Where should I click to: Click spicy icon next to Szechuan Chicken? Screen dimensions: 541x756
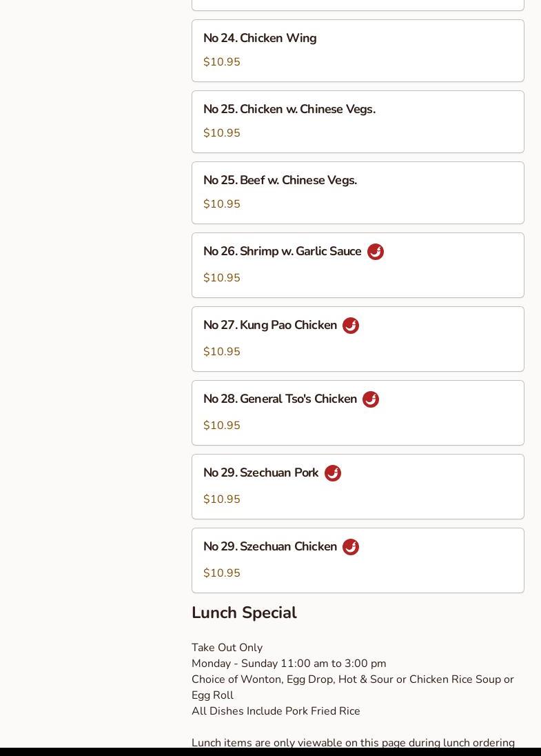(351, 547)
